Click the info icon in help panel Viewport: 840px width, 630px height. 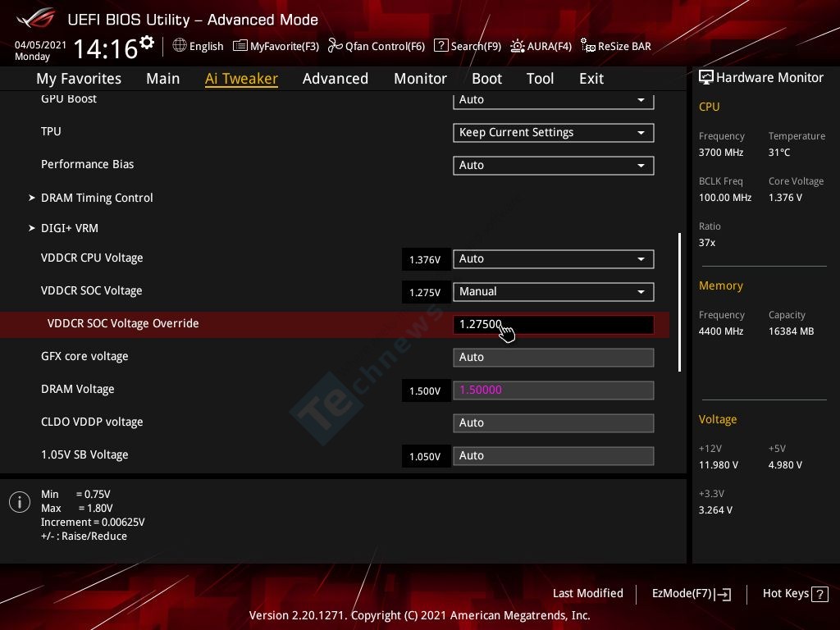pos(20,502)
